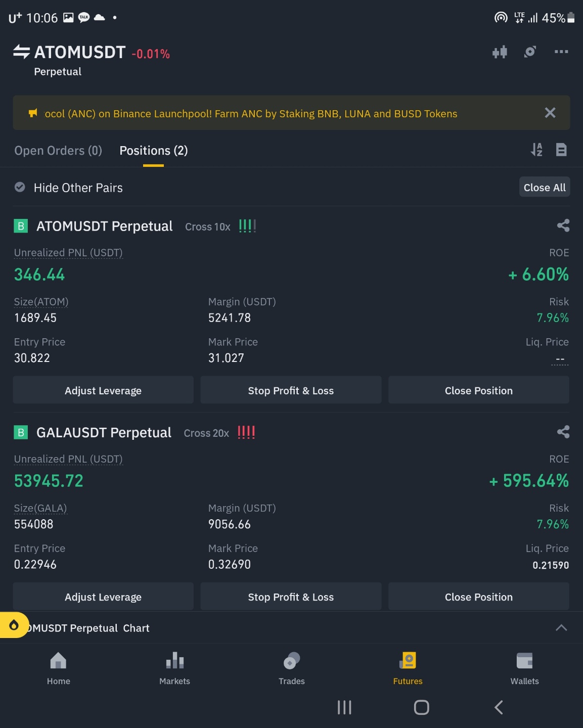Screen dimensions: 583x728
Task: Tap the yellow flame floating icon
Action: pos(14,625)
